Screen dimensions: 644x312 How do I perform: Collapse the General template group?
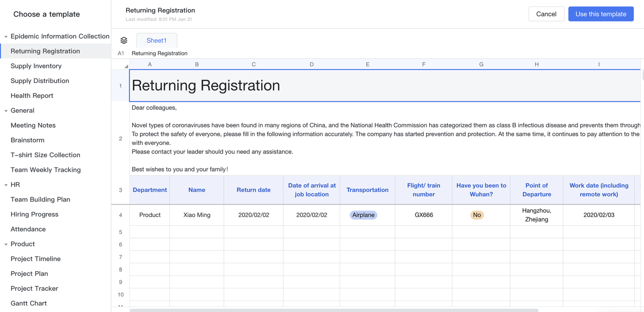point(6,111)
